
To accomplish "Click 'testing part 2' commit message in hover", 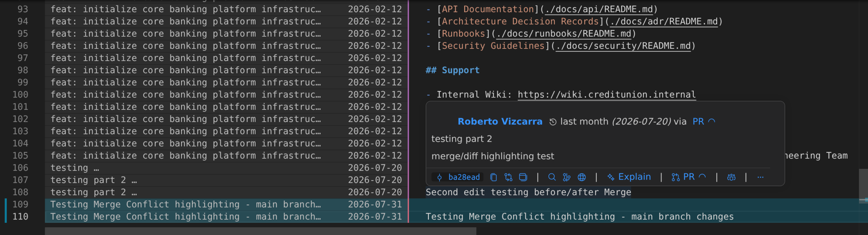I will tap(461, 139).
